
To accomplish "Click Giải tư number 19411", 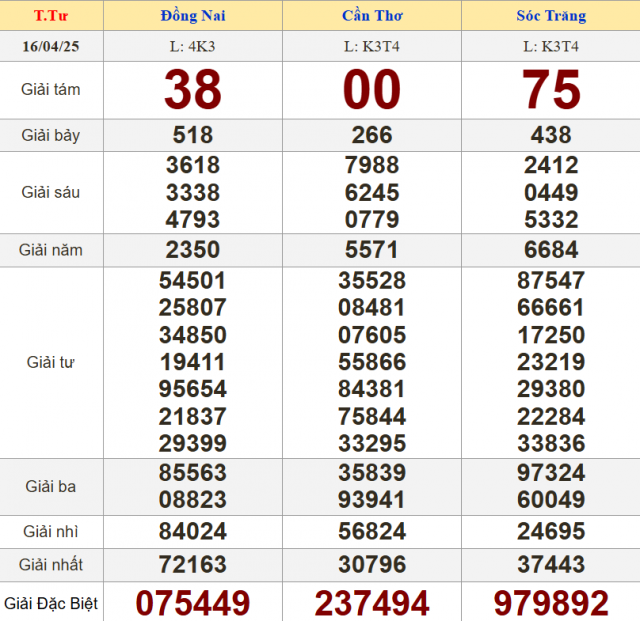I will tap(193, 362).
